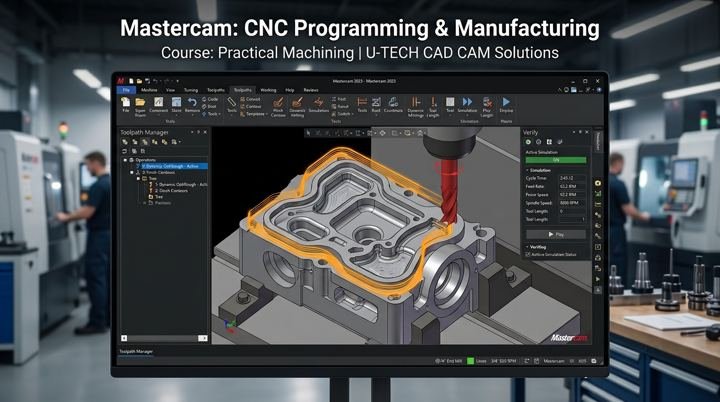Click the Simulations toolpath icon in ribbon
The image size is (720, 402).
click(318, 102)
